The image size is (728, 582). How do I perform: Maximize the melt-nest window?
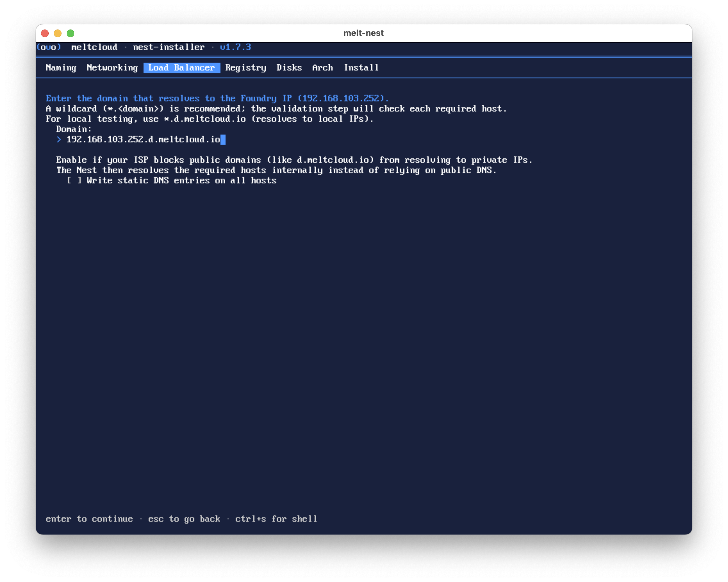(x=70, y=33)
